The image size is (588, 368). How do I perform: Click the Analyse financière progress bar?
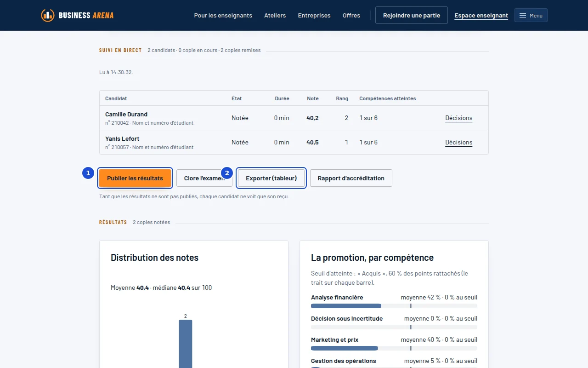pos(394,306)
